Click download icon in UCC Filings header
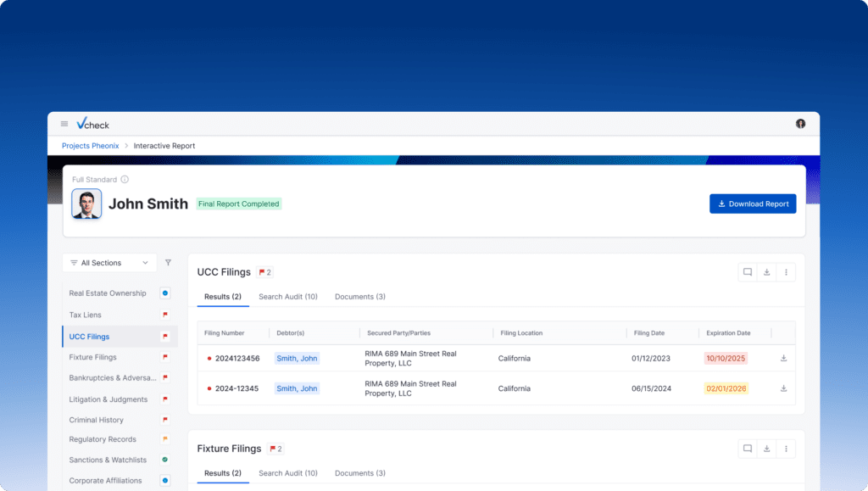The image size is (868, 491). [766, 272]
